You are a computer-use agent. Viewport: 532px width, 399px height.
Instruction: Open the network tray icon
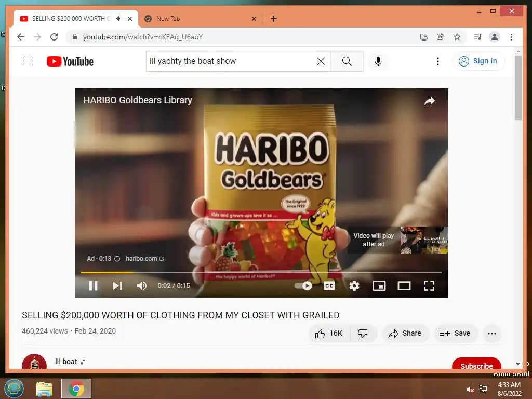(x=483, y=389)
